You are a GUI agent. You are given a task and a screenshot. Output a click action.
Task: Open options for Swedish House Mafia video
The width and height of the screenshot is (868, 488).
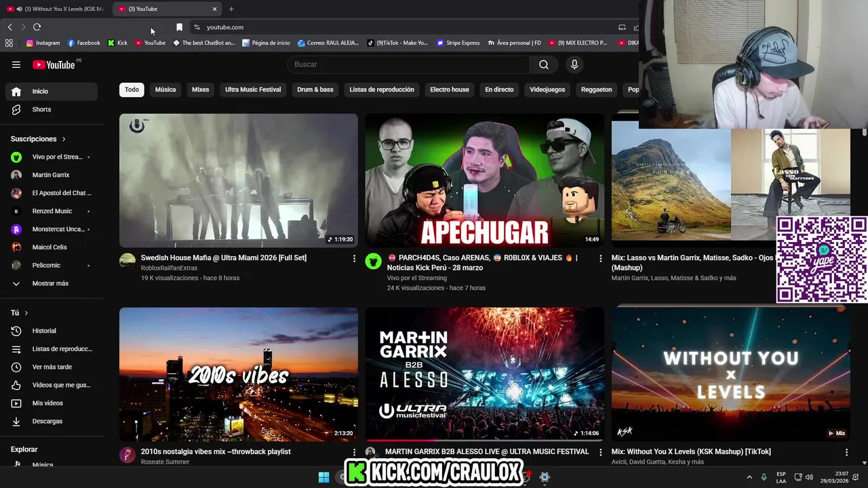point(354,258)
